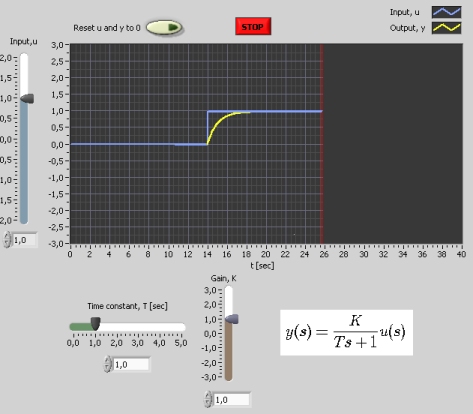Click Input,u slider track at -1,0 mark
Image resolution: width=473 pixels, height=414 pixels.
[x=24, y=180]
